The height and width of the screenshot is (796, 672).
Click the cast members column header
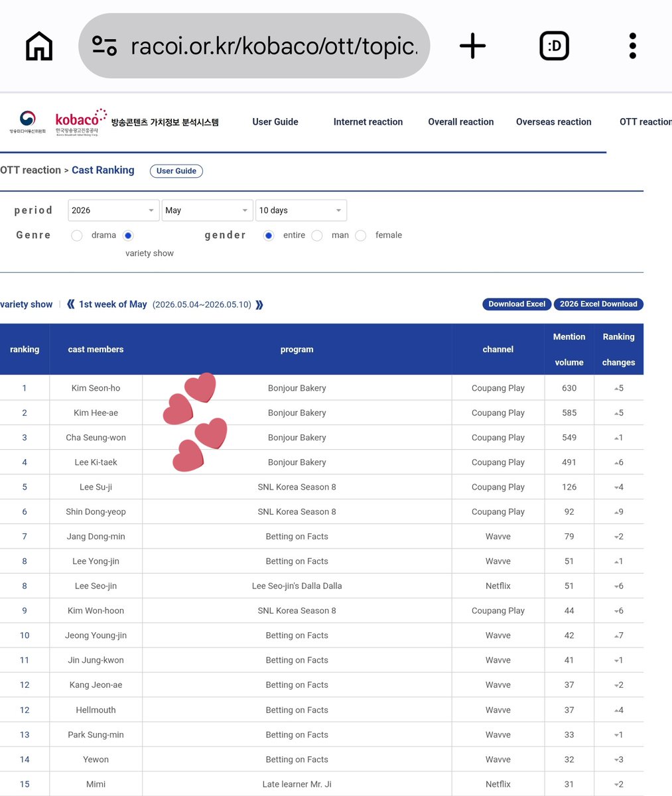click(x=96, y=350)
